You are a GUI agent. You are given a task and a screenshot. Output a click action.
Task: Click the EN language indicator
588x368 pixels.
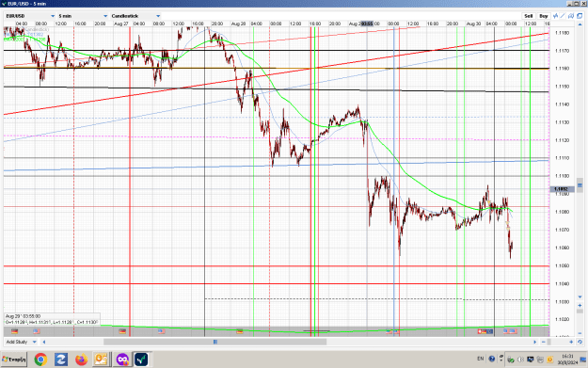click(481, 359)
